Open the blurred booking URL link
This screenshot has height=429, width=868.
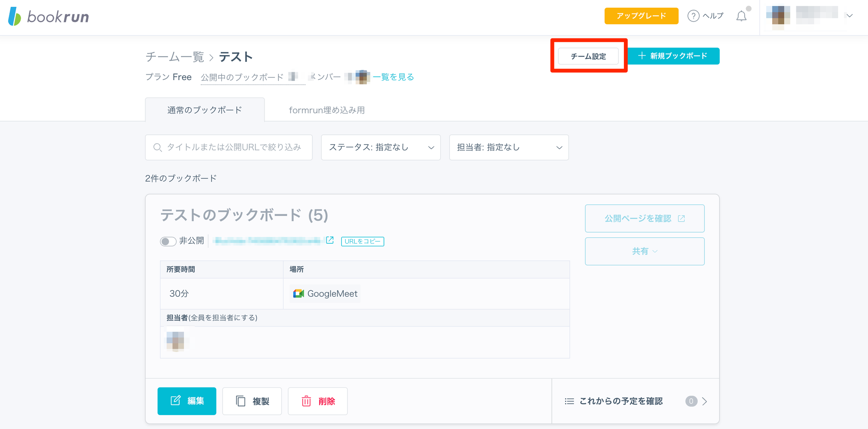(x=267, y=241)
